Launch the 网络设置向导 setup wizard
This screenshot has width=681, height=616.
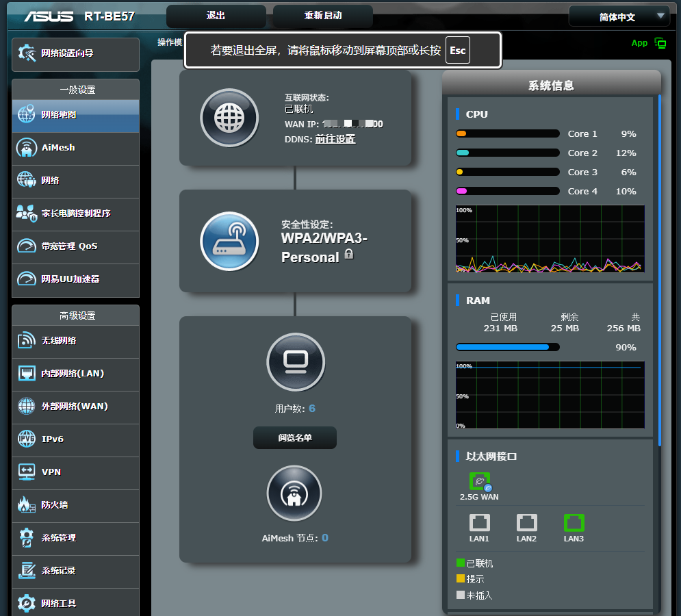tap(75, 53)
